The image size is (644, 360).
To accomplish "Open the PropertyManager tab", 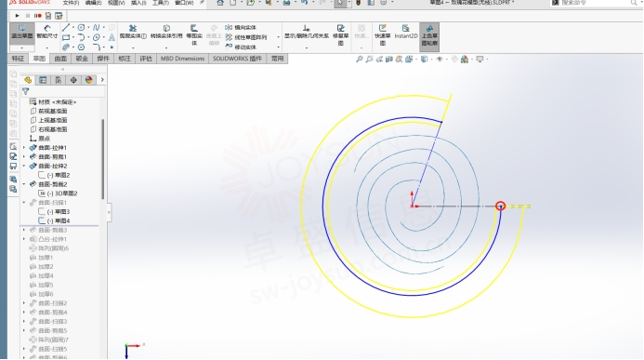I will pos(43,80).
